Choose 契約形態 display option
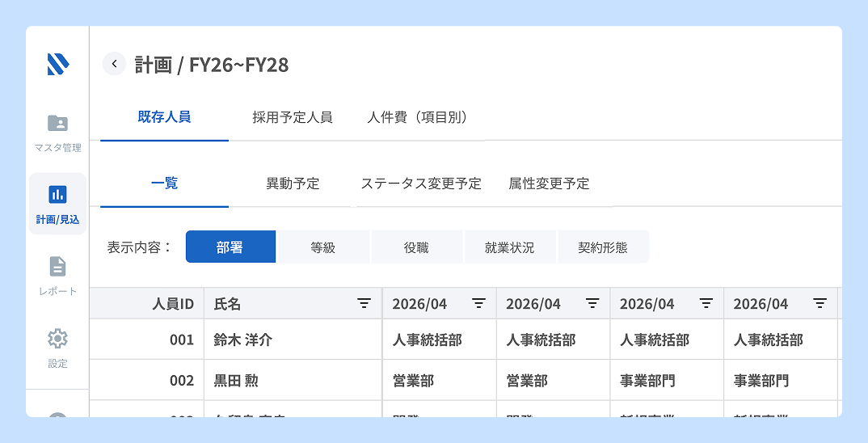The width and height of the screenshot is (868, 443). [603, 247]
